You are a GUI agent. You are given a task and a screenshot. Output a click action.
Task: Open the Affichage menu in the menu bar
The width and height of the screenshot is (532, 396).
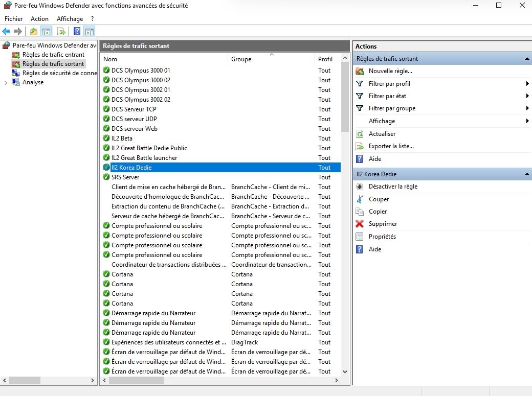click(x=70, y=19)
